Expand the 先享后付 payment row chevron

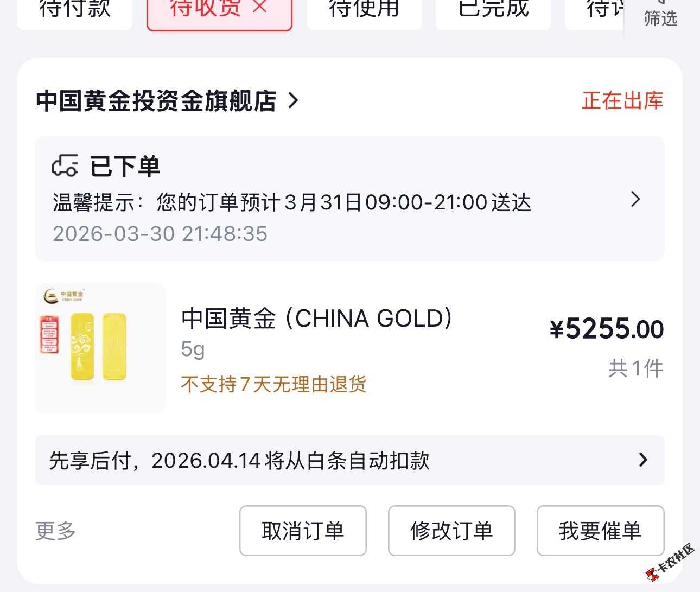[643, 460]
